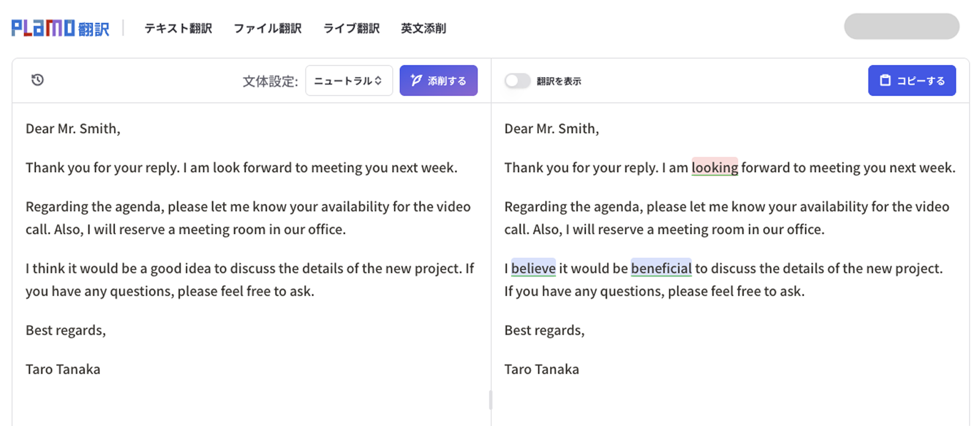
Task: Open the ニュートラル style dropdown
Action: click(x=349, y=81)
